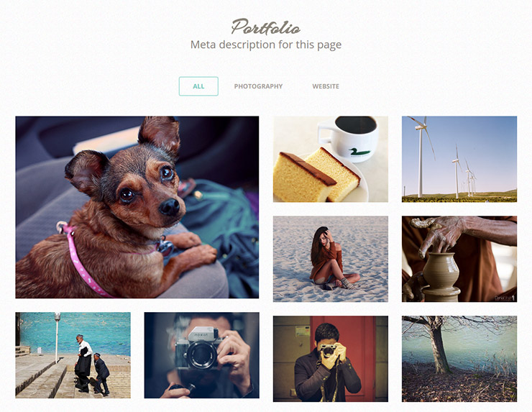Open the woman sitting on sand photo
The image size is (532, 412).
click(x=331, y=259)
